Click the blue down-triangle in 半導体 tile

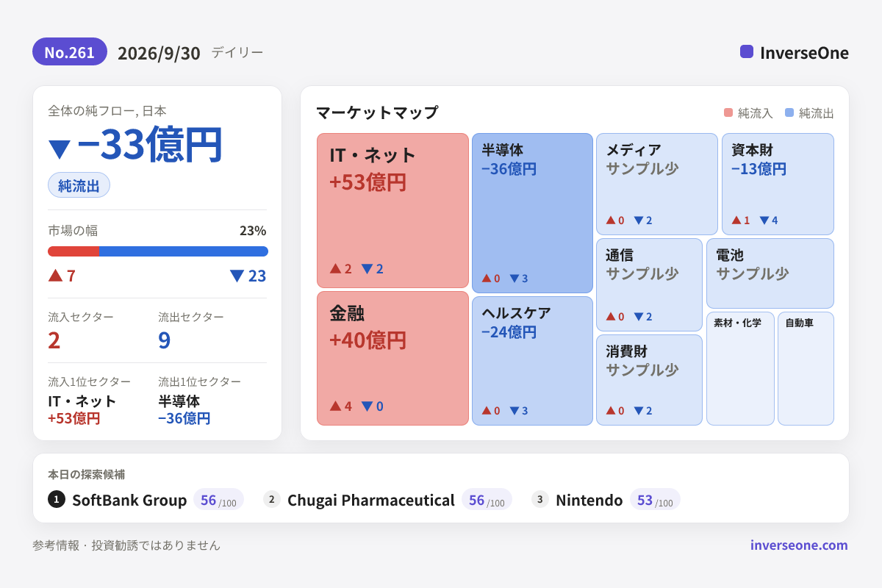(514, 278)
